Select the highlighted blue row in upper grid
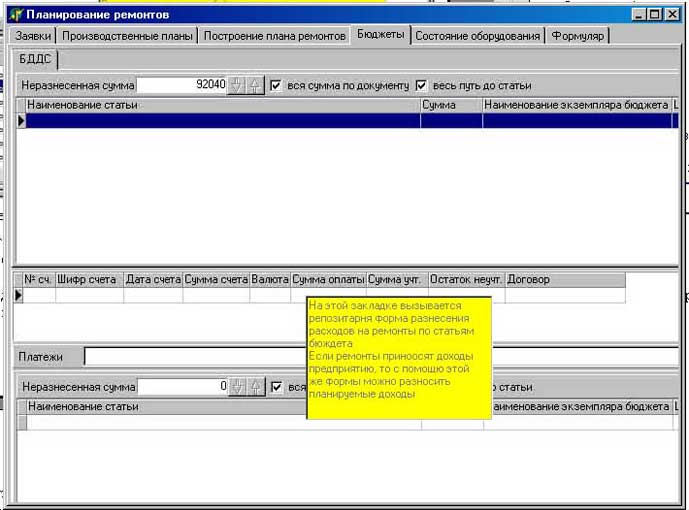 pyautogui.click(x=352, y=120)
